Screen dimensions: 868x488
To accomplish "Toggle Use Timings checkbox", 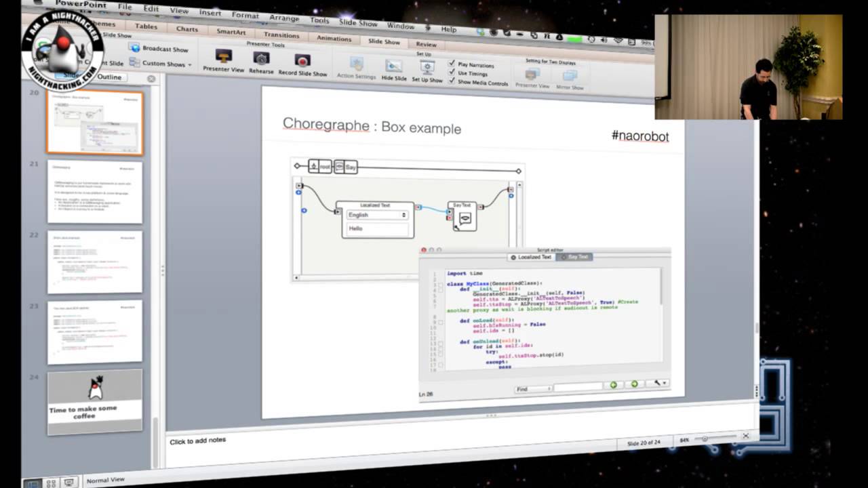I will click(x=452, y=72).
